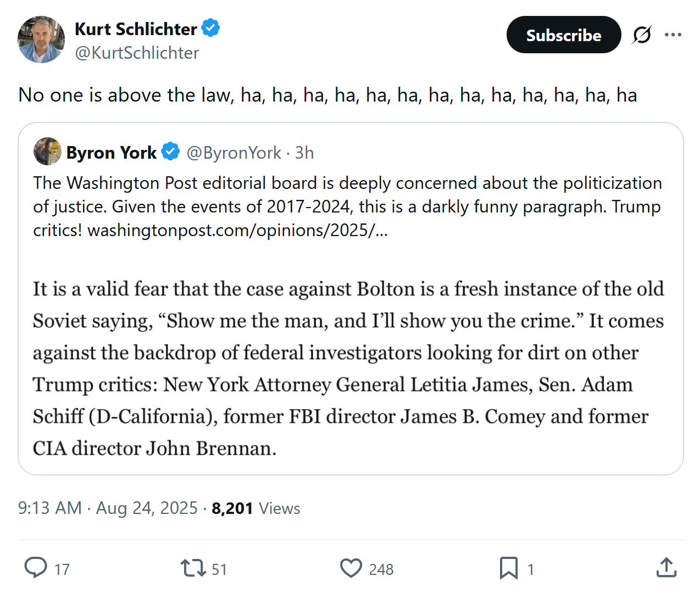Open the quoted Washington Post paragraph image
The image size is (700, 593).
click(349, 368)
